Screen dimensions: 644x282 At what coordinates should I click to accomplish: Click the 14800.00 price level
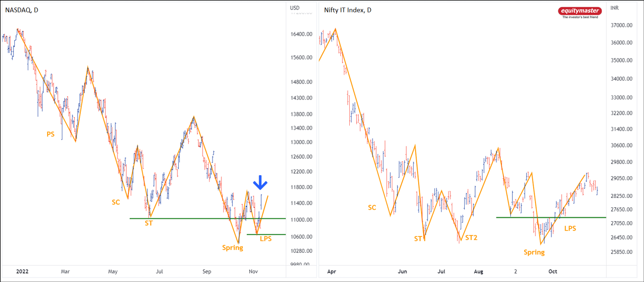[x=301, y=83]
